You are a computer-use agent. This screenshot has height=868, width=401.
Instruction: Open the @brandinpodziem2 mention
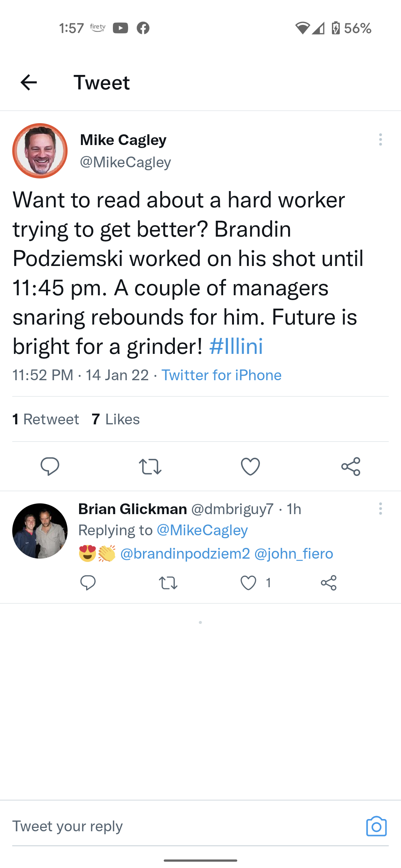pos(185,553)
